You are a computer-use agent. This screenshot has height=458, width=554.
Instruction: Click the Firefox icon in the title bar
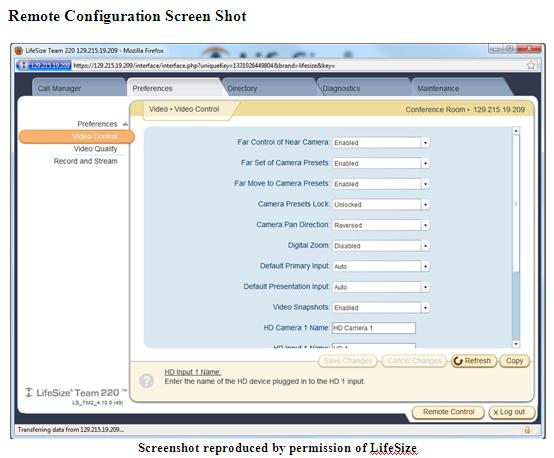19,51
